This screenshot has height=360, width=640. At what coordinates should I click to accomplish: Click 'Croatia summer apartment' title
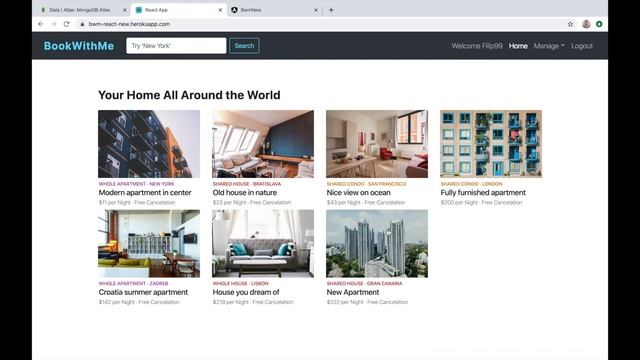click(x=143, y=292)
